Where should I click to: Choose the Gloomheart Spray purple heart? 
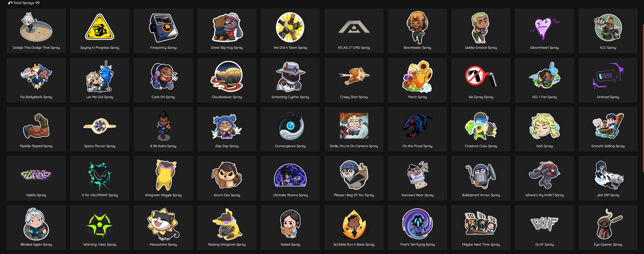544,28
